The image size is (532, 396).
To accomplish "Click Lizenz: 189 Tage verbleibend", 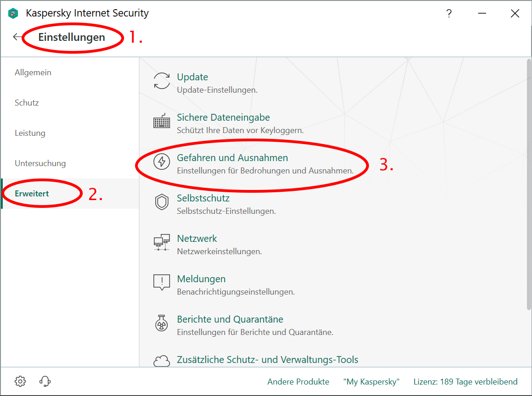I will [x=465, y=382].
